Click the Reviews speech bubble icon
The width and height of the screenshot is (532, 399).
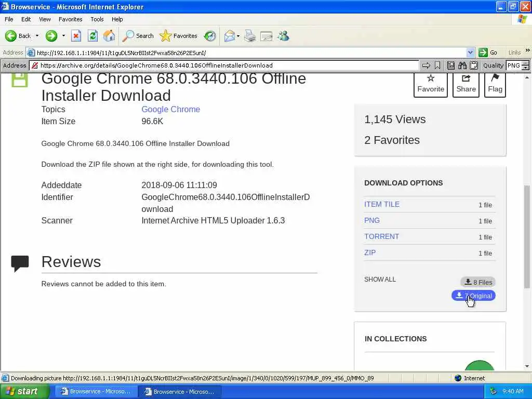tap(20, 263)
